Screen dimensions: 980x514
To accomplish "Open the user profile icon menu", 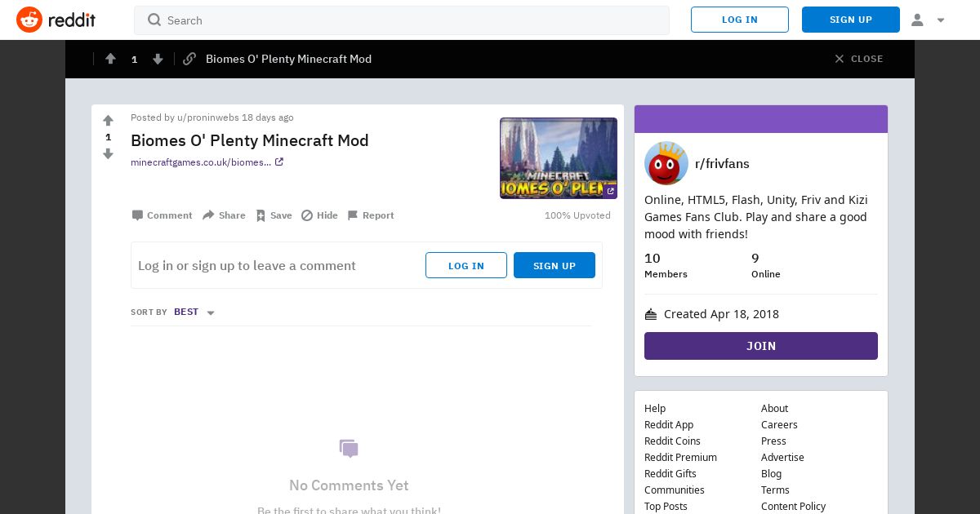I will pyautogui.click(x=917, y=20).
